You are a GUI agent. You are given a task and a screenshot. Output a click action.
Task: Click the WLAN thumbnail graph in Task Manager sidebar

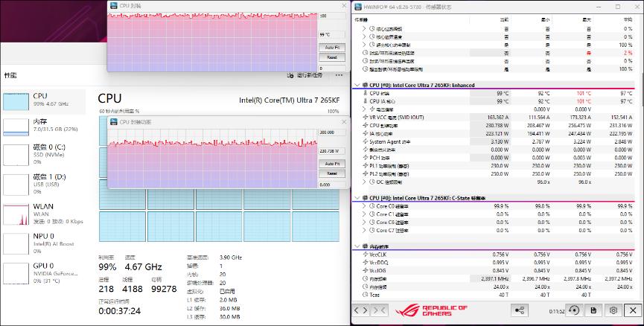[16, 214]
